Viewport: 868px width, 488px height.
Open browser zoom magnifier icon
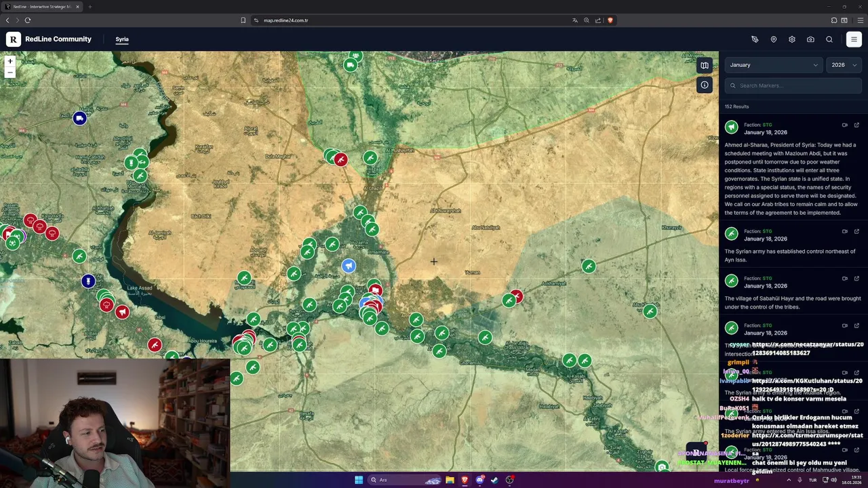[587, 20]
